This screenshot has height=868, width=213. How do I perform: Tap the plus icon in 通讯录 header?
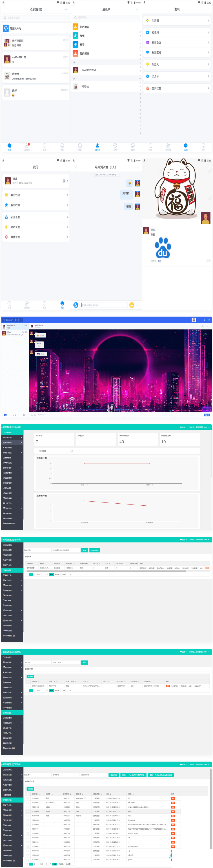[137, 9]
